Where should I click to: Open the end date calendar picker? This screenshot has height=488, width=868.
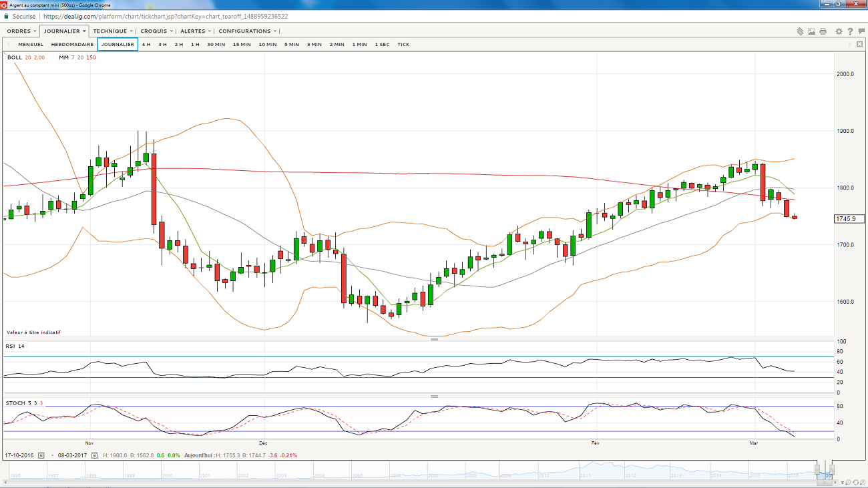click(x=96, y=455)
